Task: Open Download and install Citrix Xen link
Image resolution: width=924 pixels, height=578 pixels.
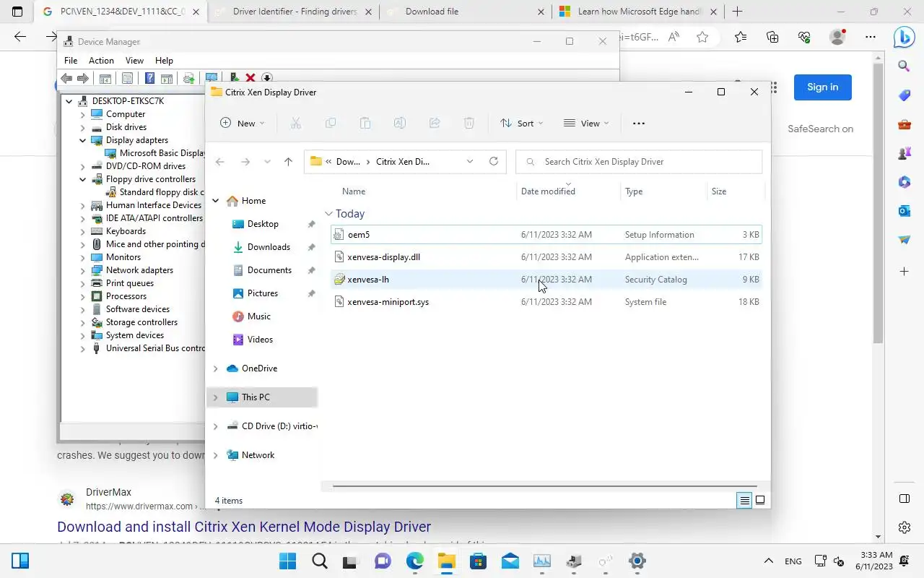Action: click(244, 527)
